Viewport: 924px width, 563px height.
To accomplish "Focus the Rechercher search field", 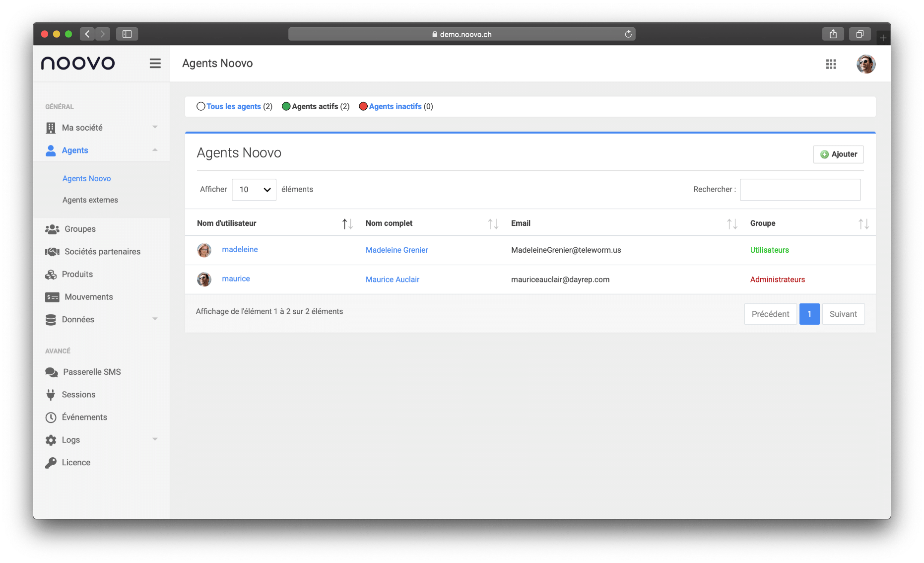I will tap(799, 190).
